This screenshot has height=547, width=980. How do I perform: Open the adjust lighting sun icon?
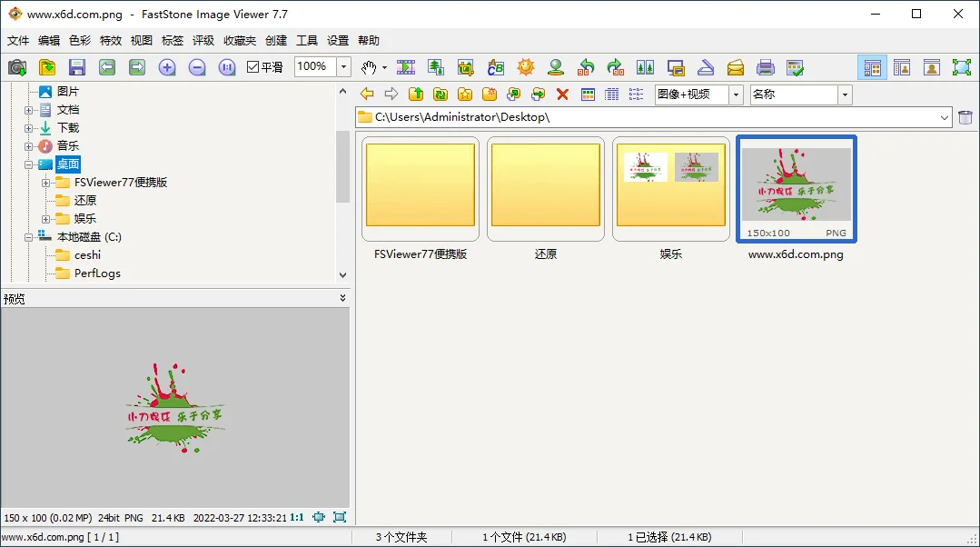[x=526, y=66]
